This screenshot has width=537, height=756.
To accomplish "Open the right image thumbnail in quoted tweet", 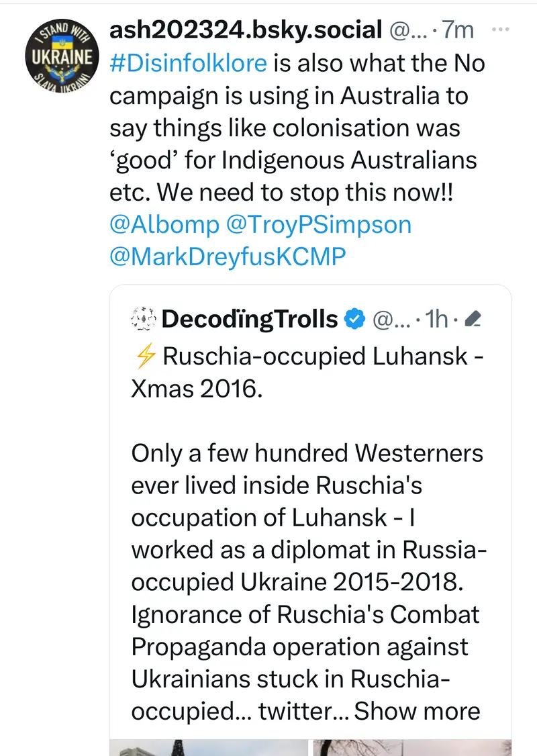I will (x=411, y=747).
